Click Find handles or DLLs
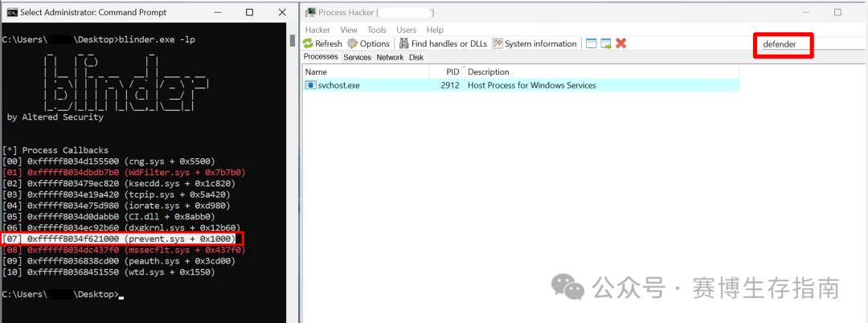The image size is (868, 323). (443, 43)
